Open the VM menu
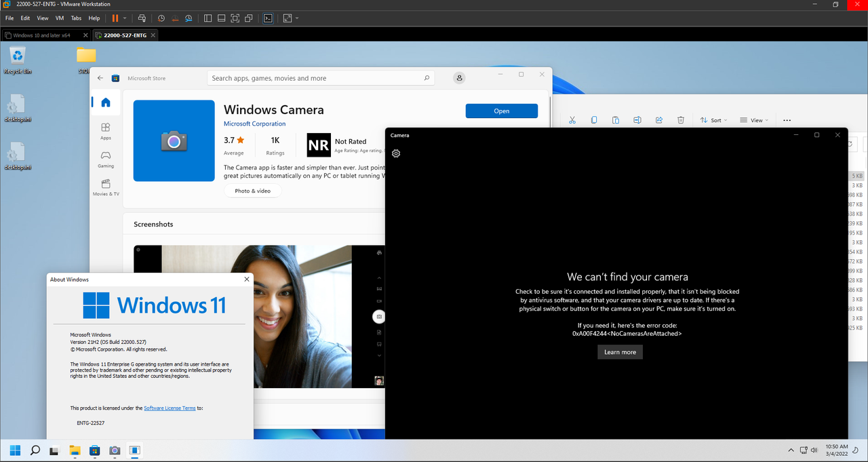Viewport: 868px width, 462px height. (60, 18)
